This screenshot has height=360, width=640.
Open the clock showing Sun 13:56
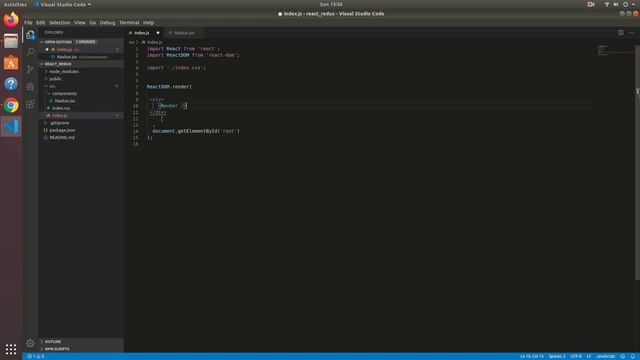point(331,4)
